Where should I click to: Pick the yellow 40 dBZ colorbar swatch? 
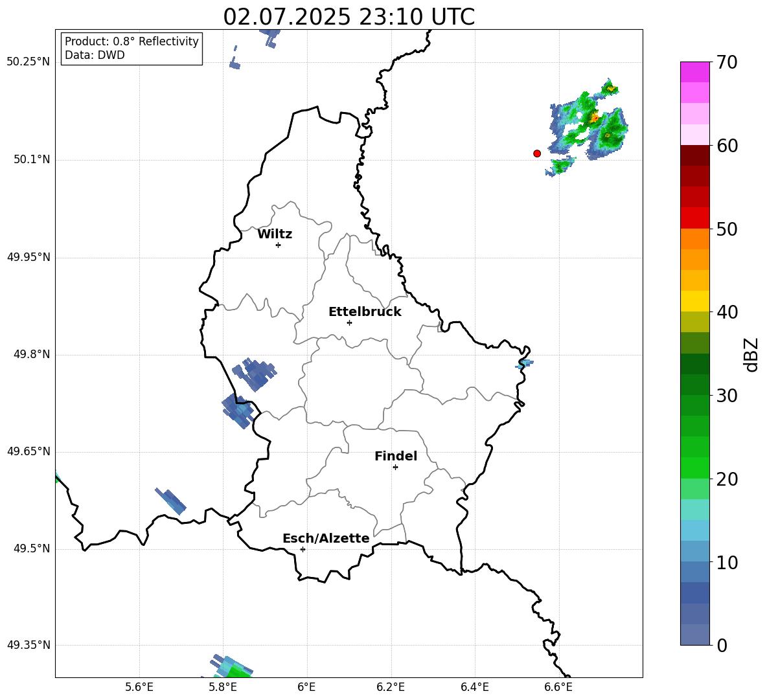(694, 301)
